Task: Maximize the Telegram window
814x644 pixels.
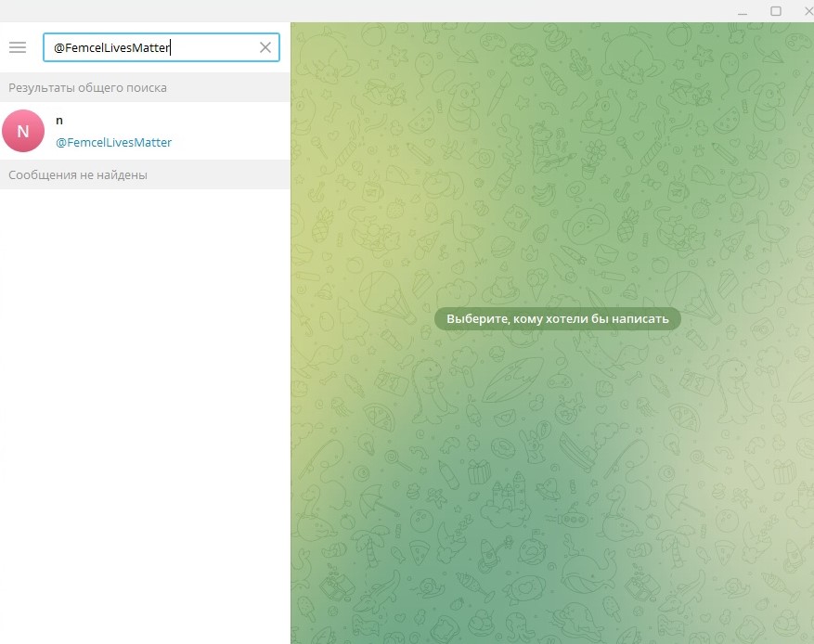Action: (x=776, y=11)
